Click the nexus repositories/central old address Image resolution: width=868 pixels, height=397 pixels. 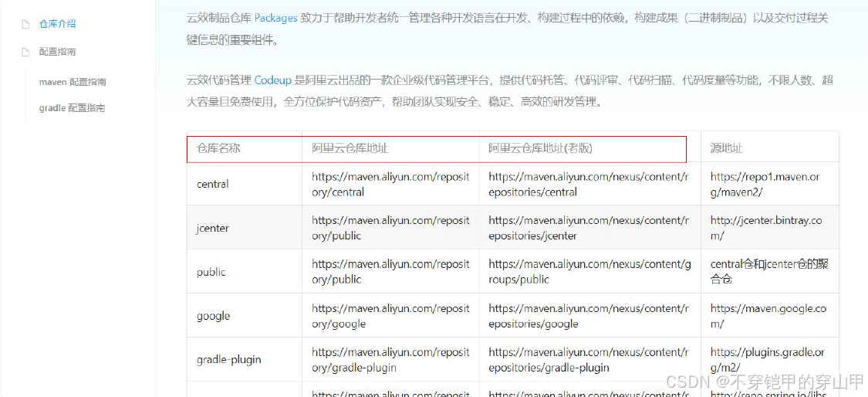click(x=589, y=184)
